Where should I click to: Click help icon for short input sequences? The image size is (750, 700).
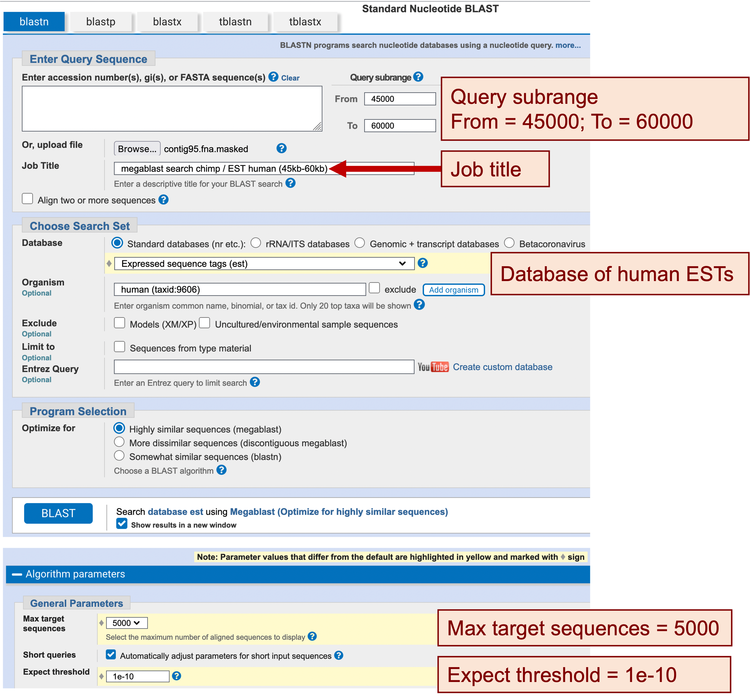[339, 655]
